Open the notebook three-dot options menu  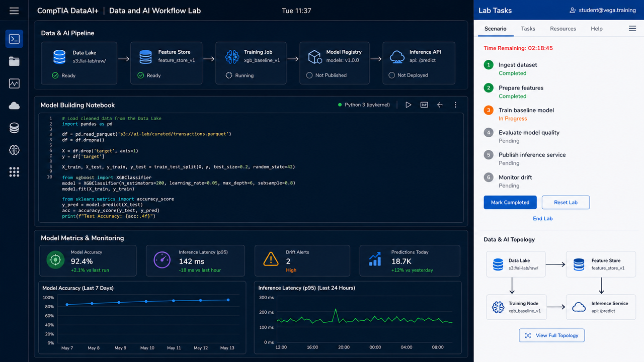pos(455,105)
